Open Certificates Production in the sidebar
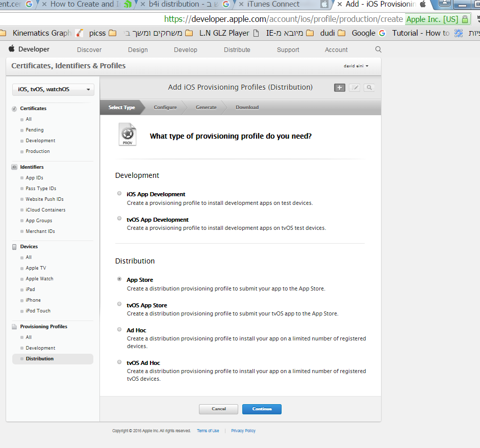The height and width of the screenshot is (448, 480). pos(38,151)
